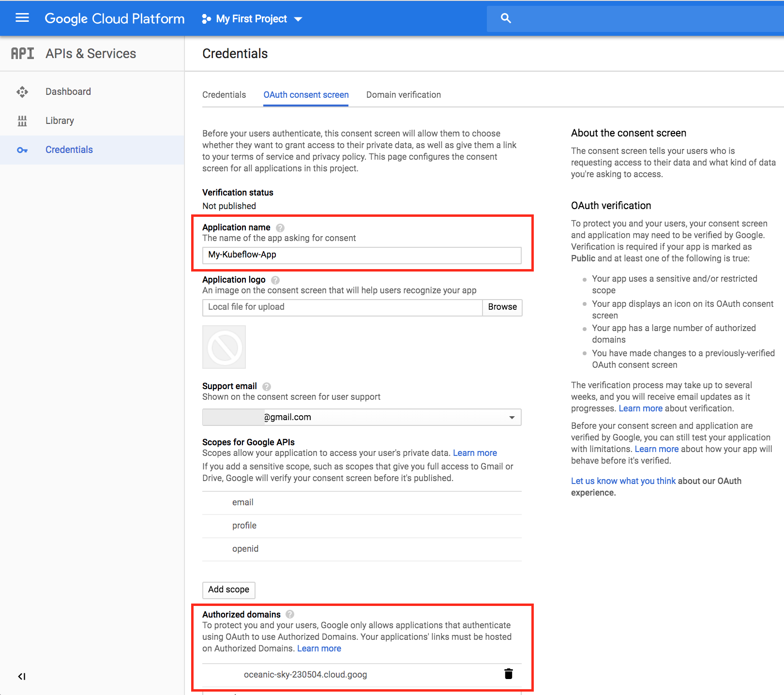Click help icon next to Application name
Image resolution: width=784 pixels, height=695 pixels.
(x=280, y=228)
